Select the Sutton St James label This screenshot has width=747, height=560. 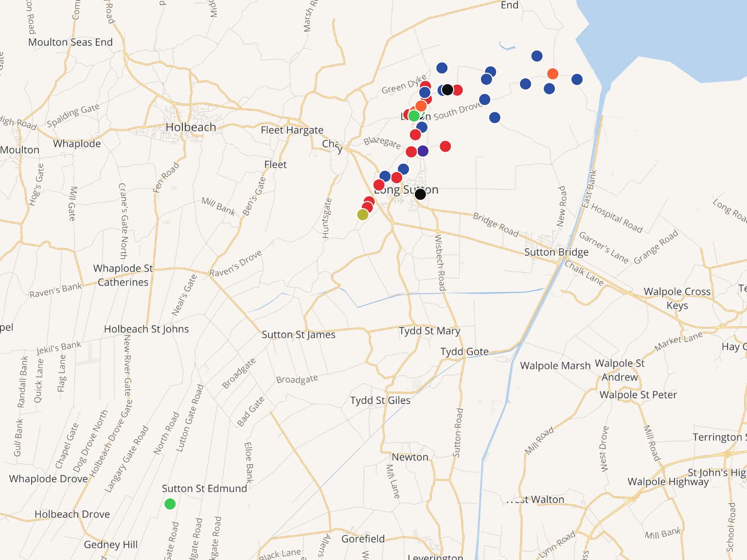coord(299,334)
